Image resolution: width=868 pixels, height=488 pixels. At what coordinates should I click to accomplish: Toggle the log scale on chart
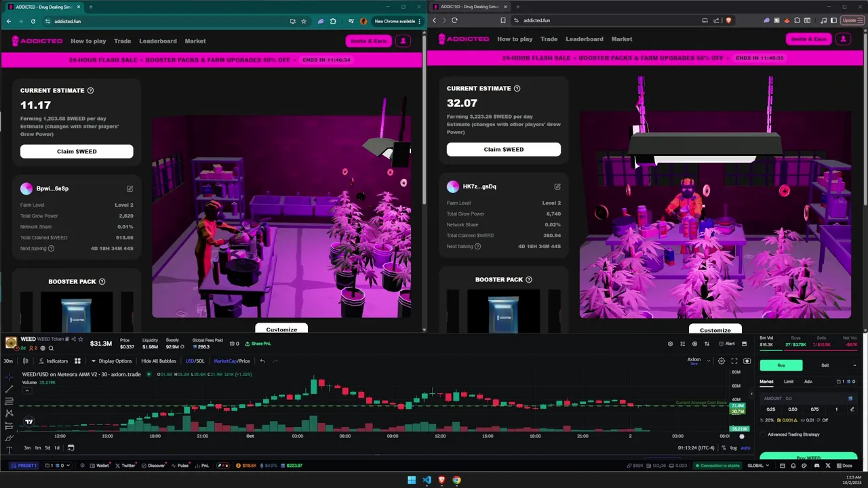[x=734, y=448]
